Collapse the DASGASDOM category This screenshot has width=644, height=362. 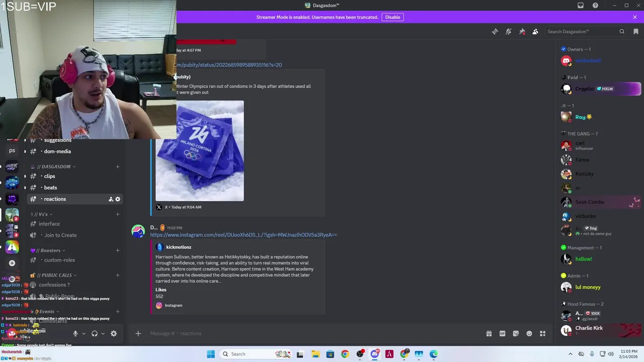point(53,166)
